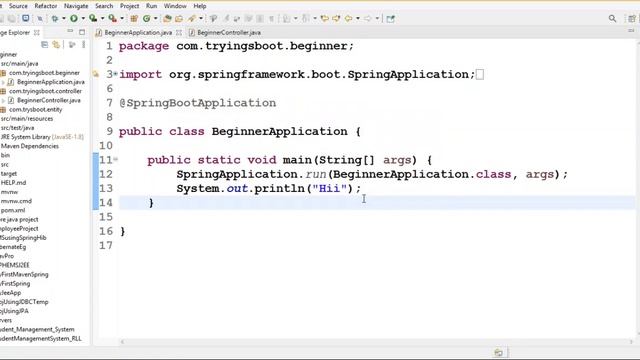Open the Coverage dropdown arrow
The image size is (640, 360).
tap(102, 18)
